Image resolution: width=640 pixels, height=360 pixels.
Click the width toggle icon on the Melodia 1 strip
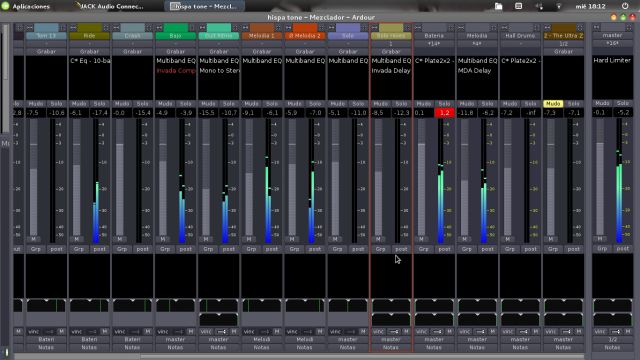[245, 27]
